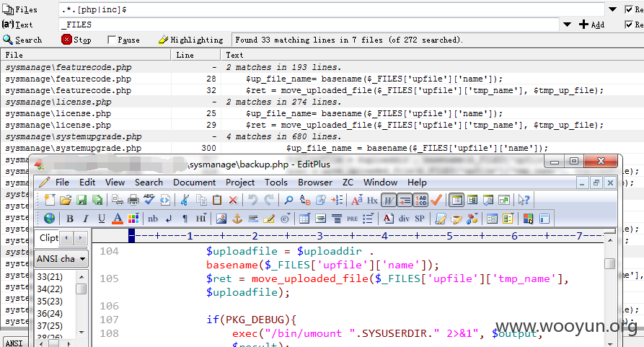The image size is (644, 347).
Task: Click the nb non-breaking space icon
Action: point(153,219)
